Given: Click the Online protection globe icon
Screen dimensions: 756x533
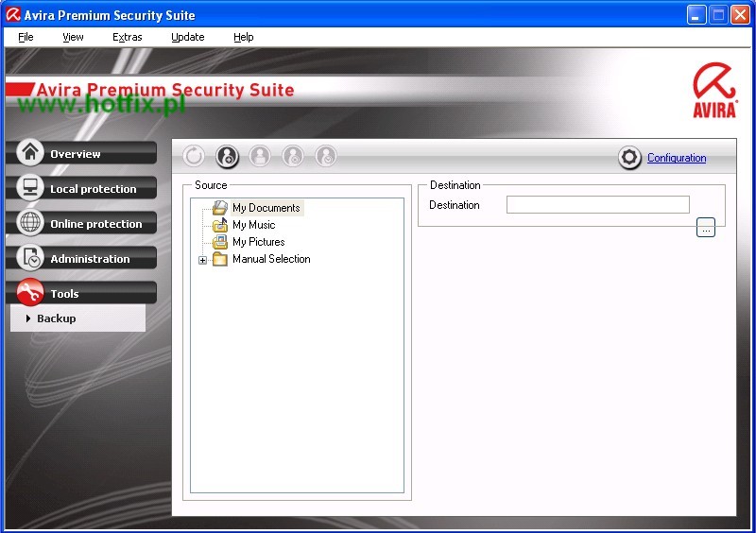Looking at the screenshot, I should pyautogui.click(x=31, y=223).
